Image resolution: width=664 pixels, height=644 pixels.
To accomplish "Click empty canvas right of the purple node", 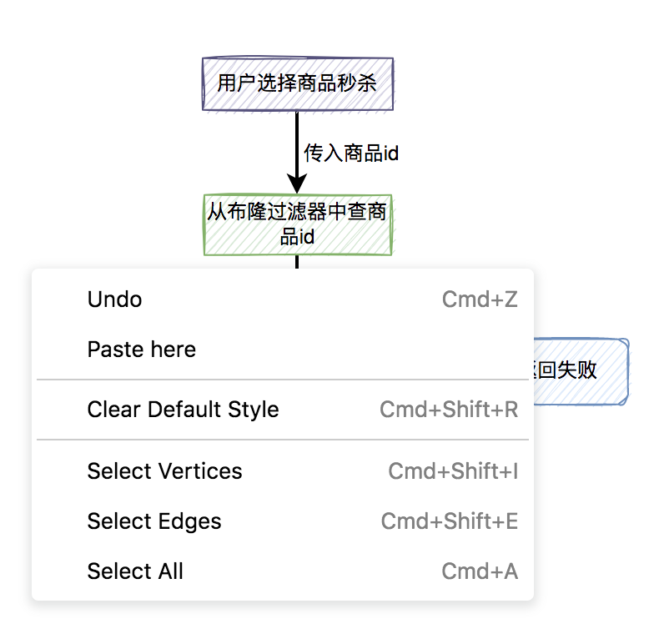I will tap(517, 83).
